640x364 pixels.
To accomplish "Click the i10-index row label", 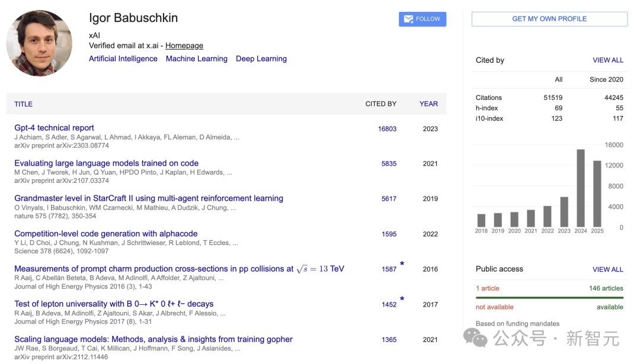I will pos(489,118).
